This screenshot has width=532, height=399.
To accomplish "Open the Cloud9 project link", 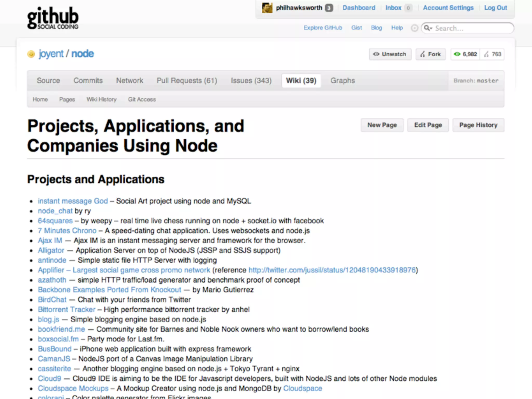I will pyautogui.click(x=49, y=378).
